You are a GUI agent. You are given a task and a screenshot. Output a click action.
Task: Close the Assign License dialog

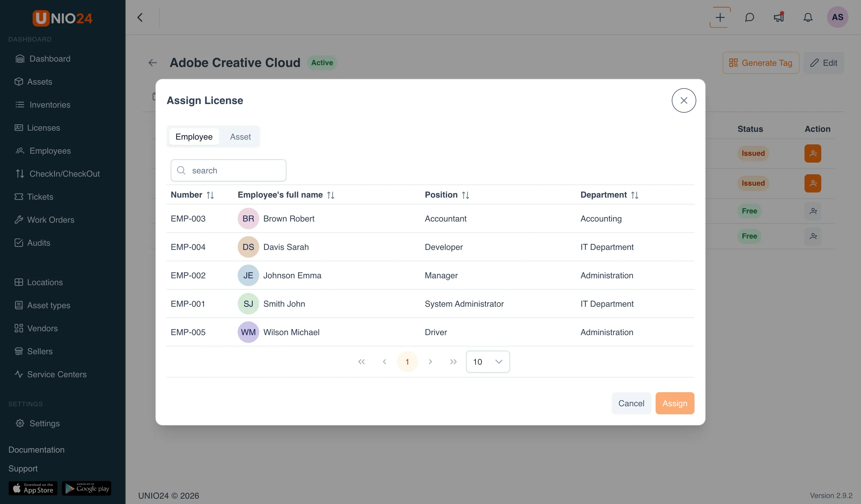(x=684, y=100)
